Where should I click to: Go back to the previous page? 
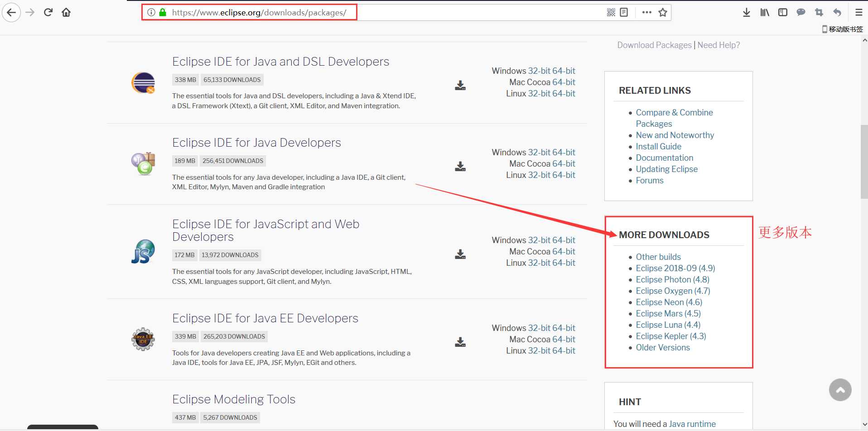11,12
